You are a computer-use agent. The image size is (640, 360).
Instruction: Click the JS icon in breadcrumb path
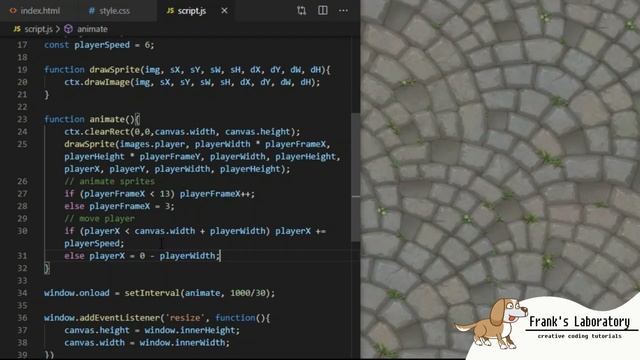pos(17,29)
